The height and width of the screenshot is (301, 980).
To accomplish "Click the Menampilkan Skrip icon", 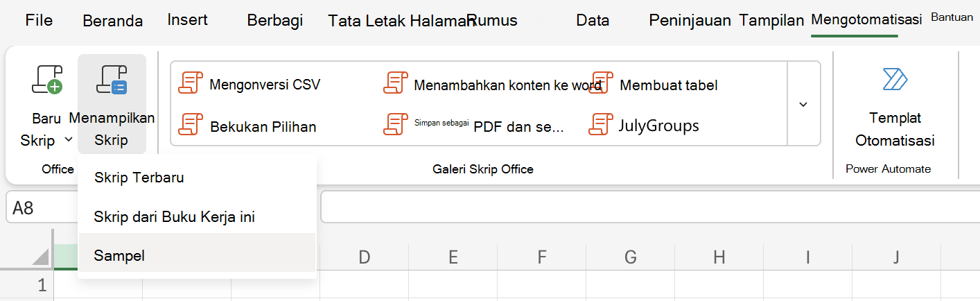I will tap(112, 79).
